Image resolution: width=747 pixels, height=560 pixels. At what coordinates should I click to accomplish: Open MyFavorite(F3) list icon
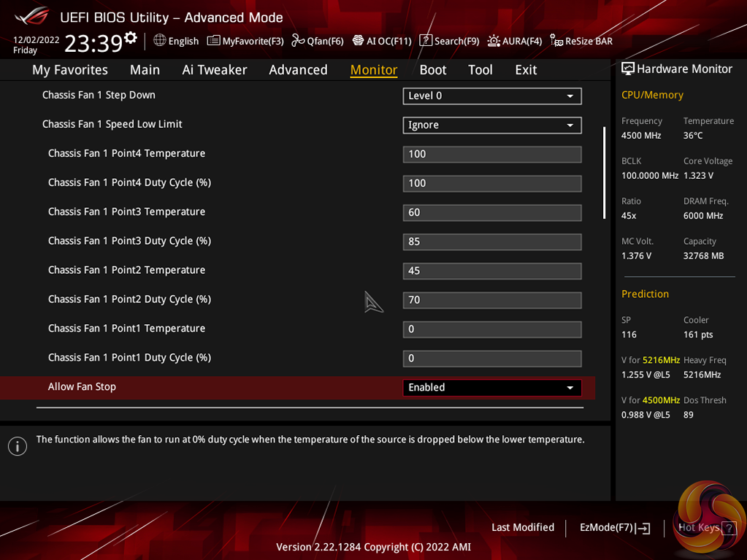pyautogui.click(x=213, y=40)
